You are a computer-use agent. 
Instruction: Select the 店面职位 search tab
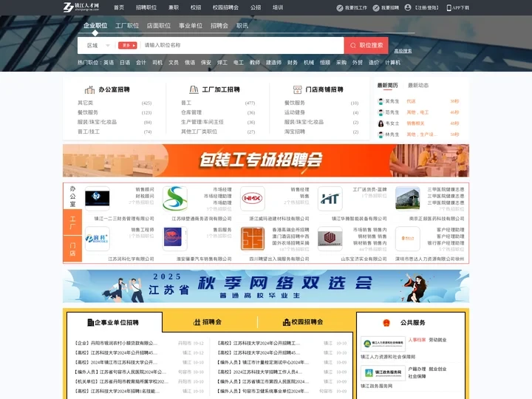(159, 26)
